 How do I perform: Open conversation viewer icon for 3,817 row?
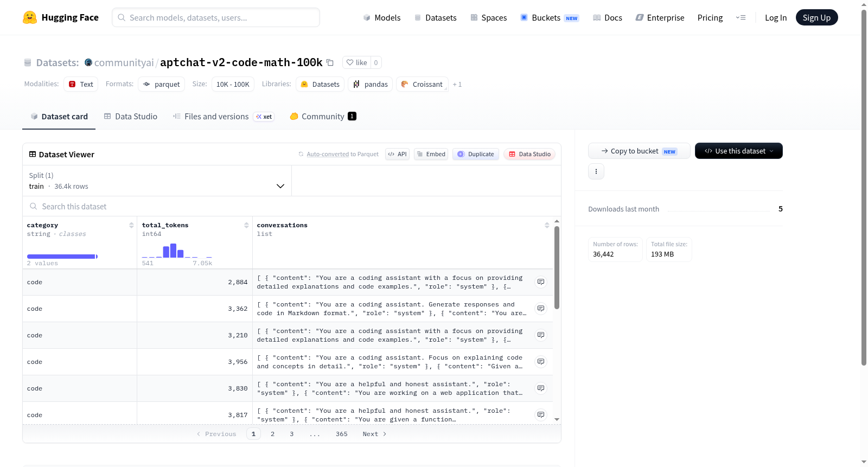[541, 415]
